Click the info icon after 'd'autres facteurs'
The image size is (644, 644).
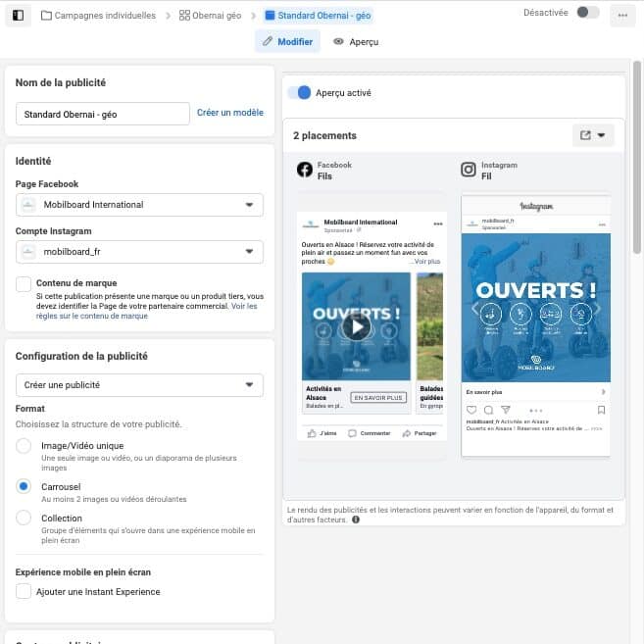[356, 520]
